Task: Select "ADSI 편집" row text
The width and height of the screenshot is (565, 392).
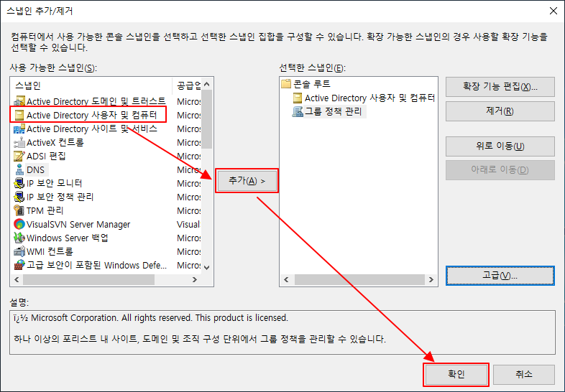Action: (46, 157)
